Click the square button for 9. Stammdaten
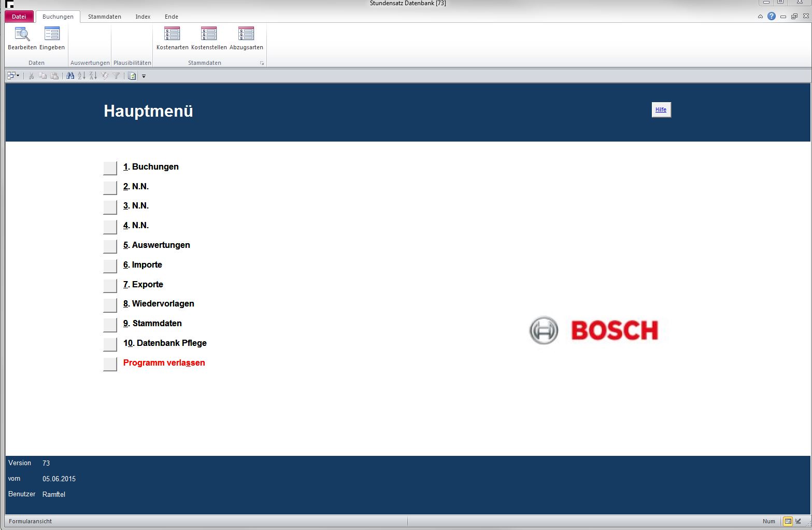This screenshot has width=812, height=530. tap(110, 325)
